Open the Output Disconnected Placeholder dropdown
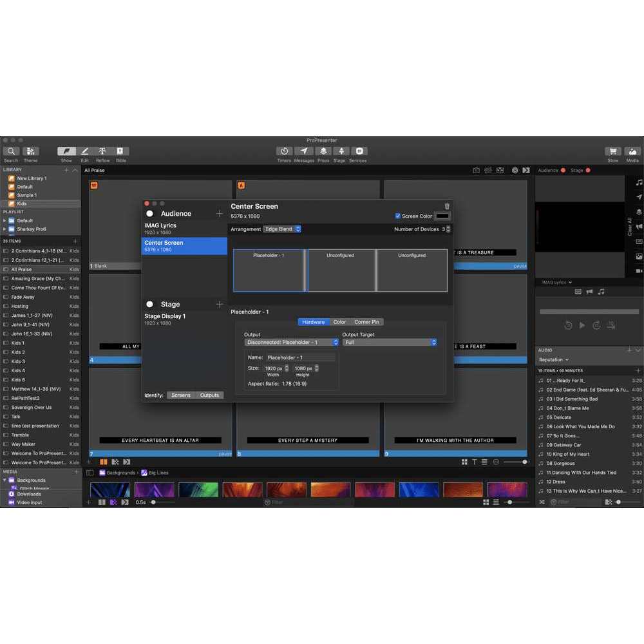 click(x=291, y=343)
